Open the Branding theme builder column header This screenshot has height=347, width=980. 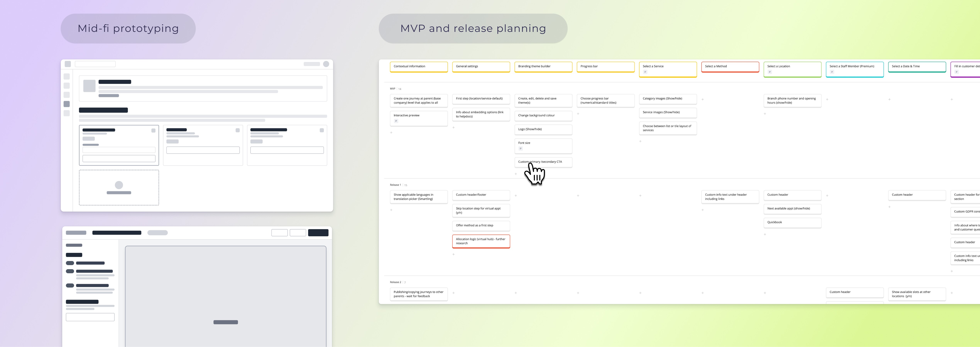tap(543, 67)
